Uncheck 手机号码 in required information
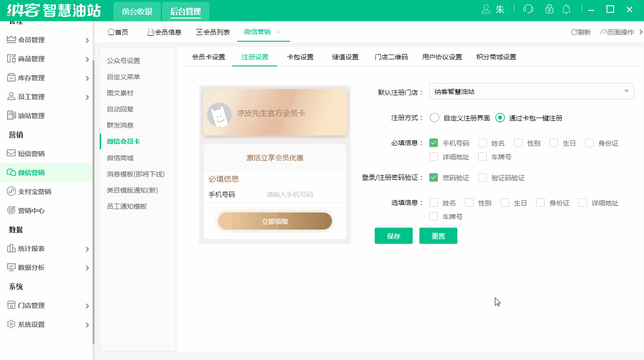644x360 pixels. click(x=434, y=142)
